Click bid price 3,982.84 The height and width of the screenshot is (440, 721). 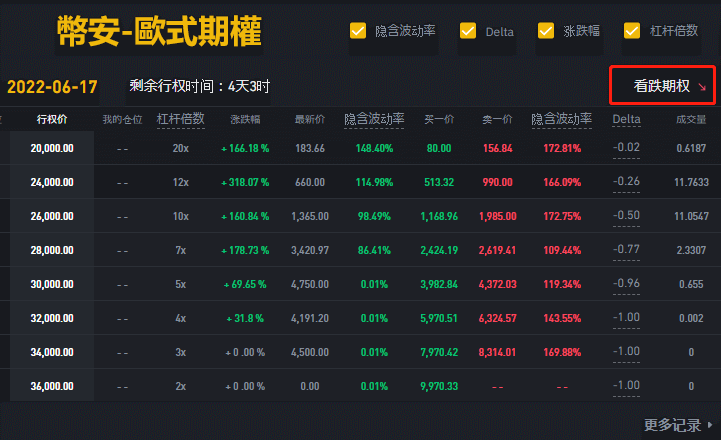click(x=439, y=285)
